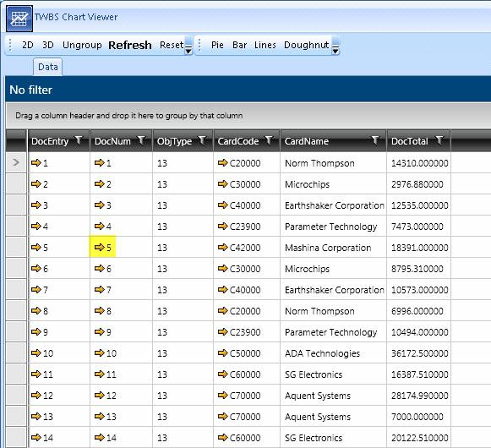Image resolution: width=491 pixels, height=448 pixels.
Task: Expand toolbar overflow arrow after Doughnut
Action: coord(336,46)
